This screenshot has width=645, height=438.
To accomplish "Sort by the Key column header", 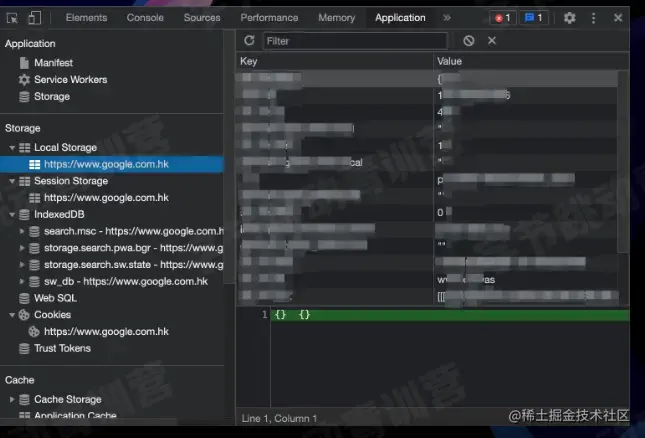I will click(335, 61).
